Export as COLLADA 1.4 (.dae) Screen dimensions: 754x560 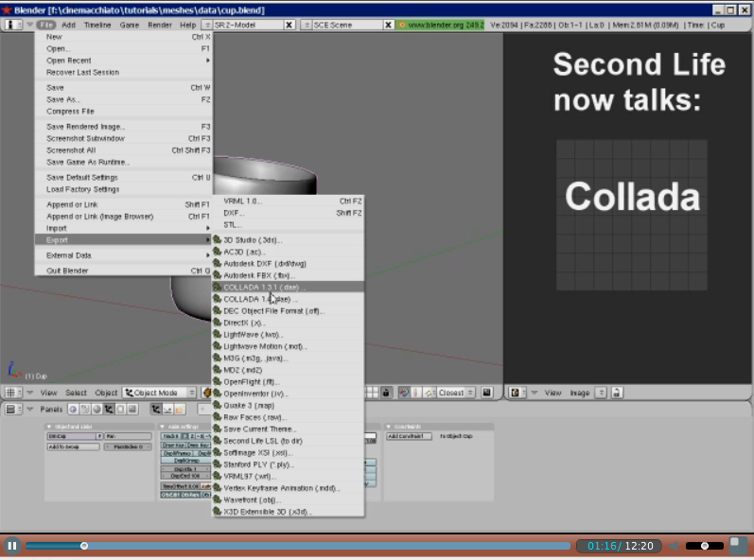pos(288,299)
